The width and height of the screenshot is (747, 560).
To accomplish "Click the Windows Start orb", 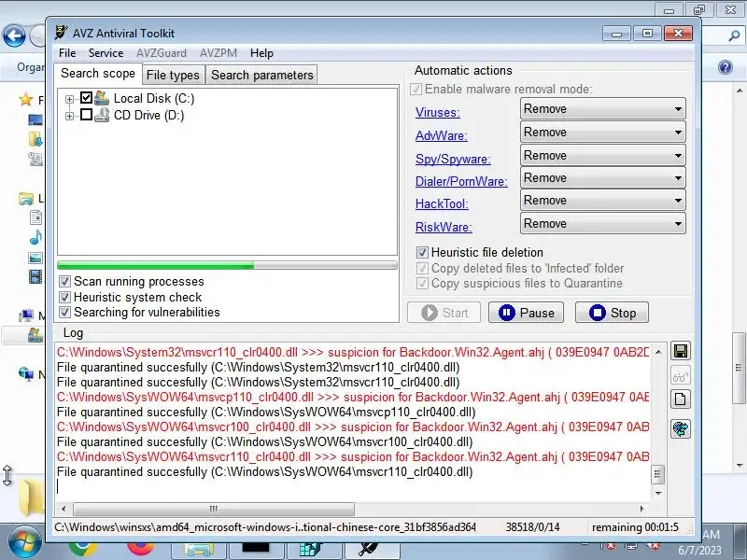I will coord(24,543).
